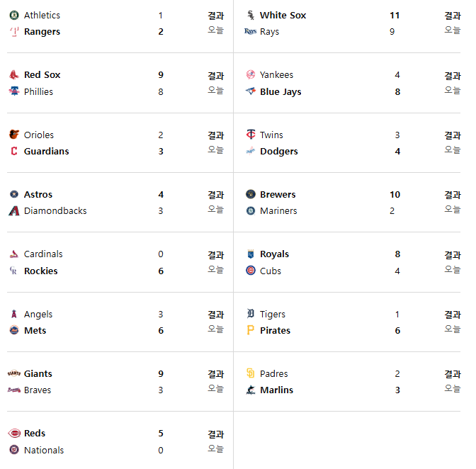Select the Guardians team name
The height and width of the screenshot is (469, 476).
(x=47, y=151)
